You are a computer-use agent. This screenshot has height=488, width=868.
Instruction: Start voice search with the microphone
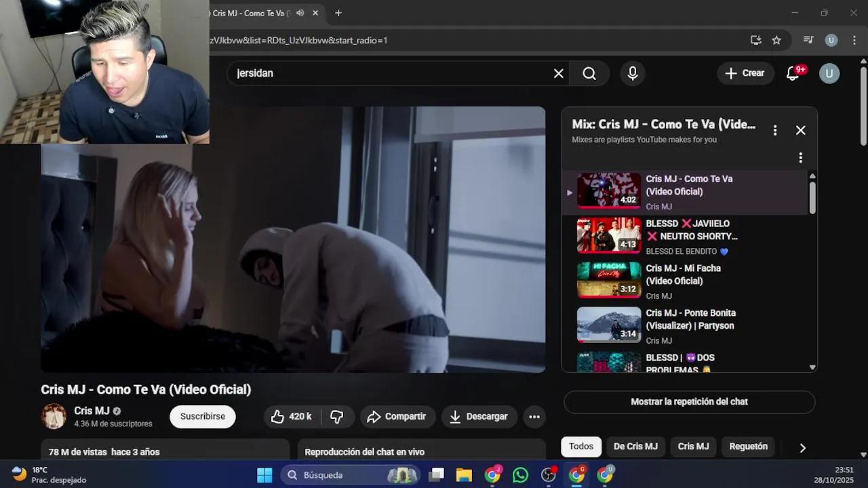(x=632, y=73)
